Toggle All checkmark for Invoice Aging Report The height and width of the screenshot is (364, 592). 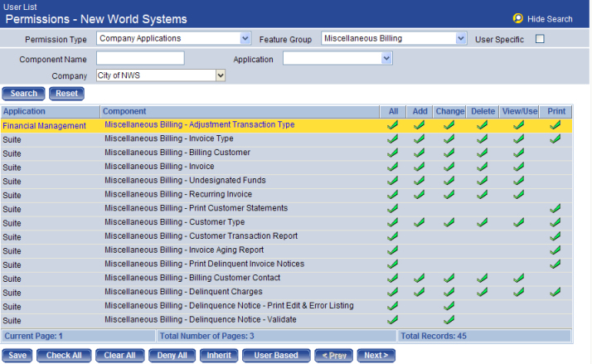393,250
